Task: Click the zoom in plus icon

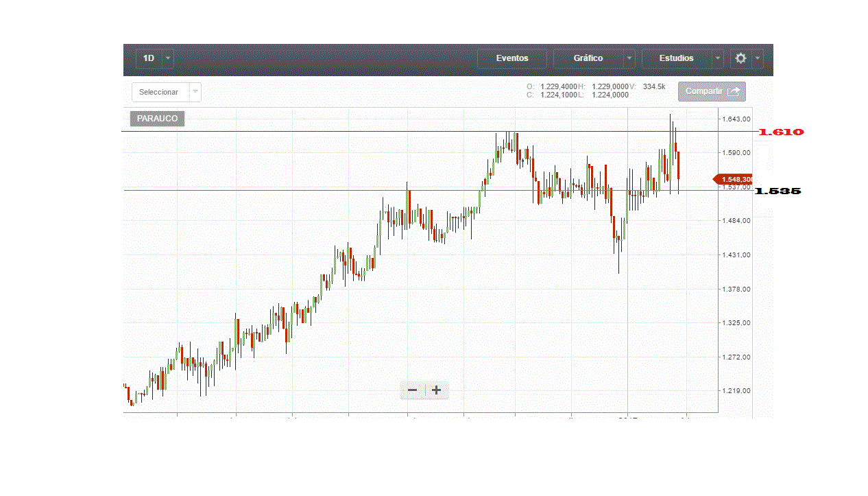Action: point(436,390)
